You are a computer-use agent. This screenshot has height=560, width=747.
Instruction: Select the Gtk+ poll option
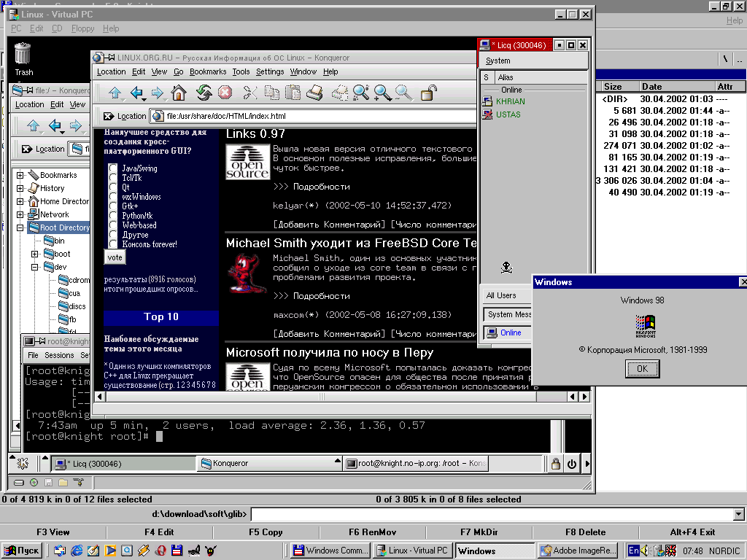113,206
